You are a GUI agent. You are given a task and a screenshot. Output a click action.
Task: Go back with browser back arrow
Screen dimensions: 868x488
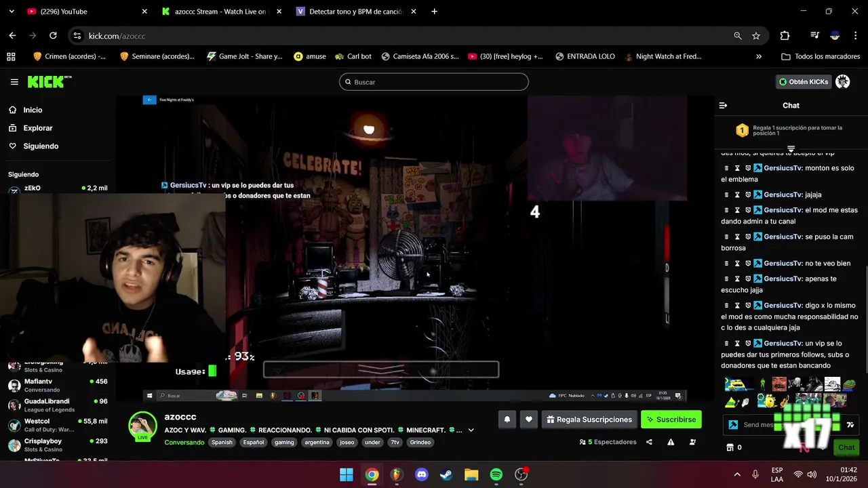(x=12, y=36)
